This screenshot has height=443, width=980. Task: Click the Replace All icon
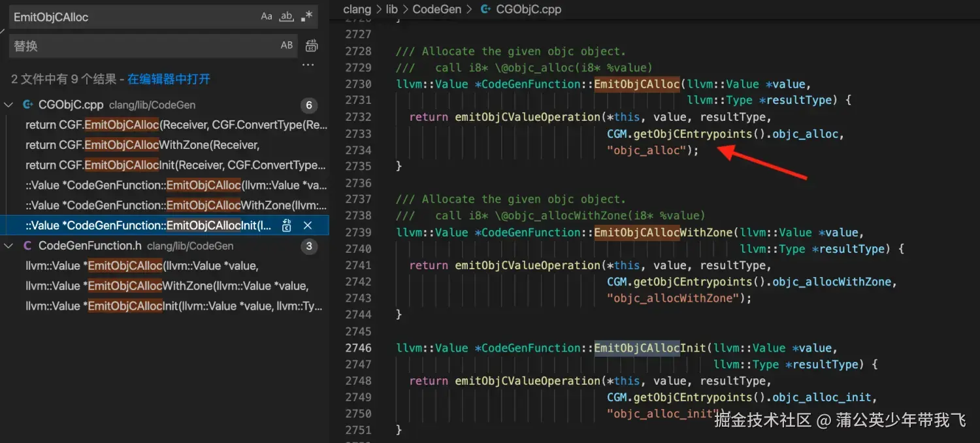tap(312, 46)
